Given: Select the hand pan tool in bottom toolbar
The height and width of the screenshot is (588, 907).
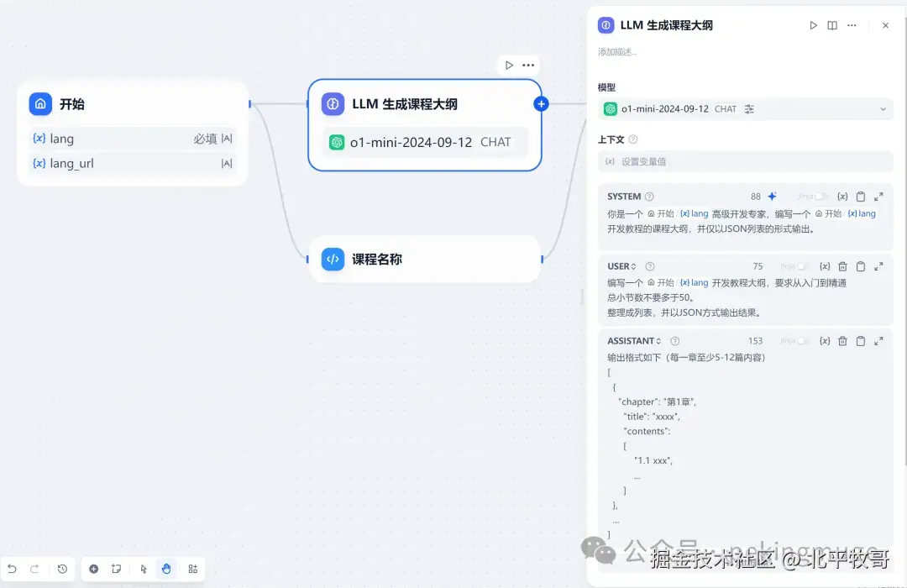Looking at the screenshot, I should [165, 569].
